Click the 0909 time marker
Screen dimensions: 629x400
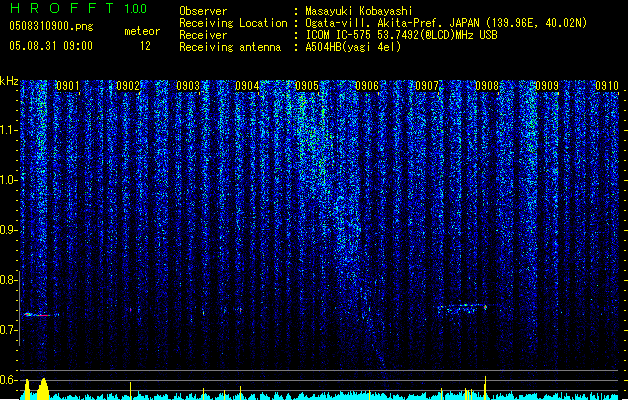tap(547, 86)
